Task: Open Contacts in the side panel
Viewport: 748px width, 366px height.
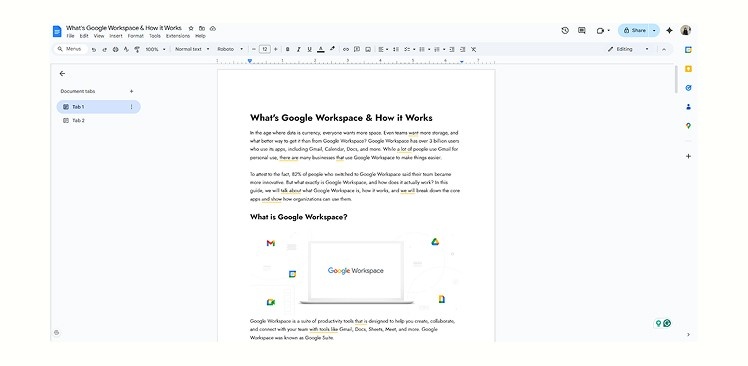Action: pyautogui.click(x=688, y=107)
